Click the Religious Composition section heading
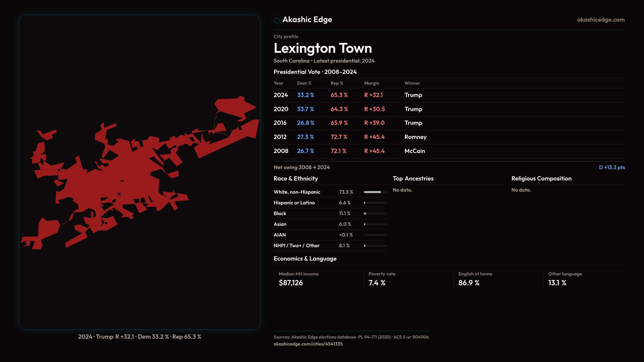This screenshot has height=362, width=644. click(541, 179)
